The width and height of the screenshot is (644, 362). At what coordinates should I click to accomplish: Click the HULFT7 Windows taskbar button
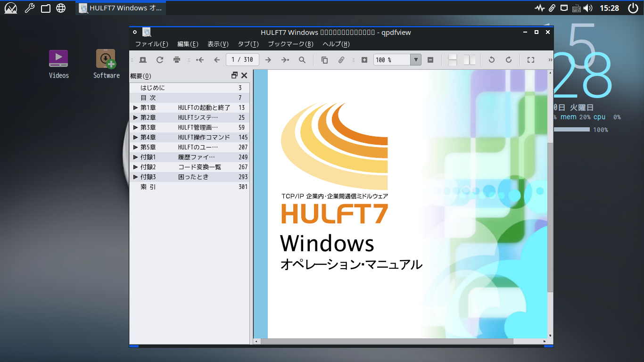[120, 8]
